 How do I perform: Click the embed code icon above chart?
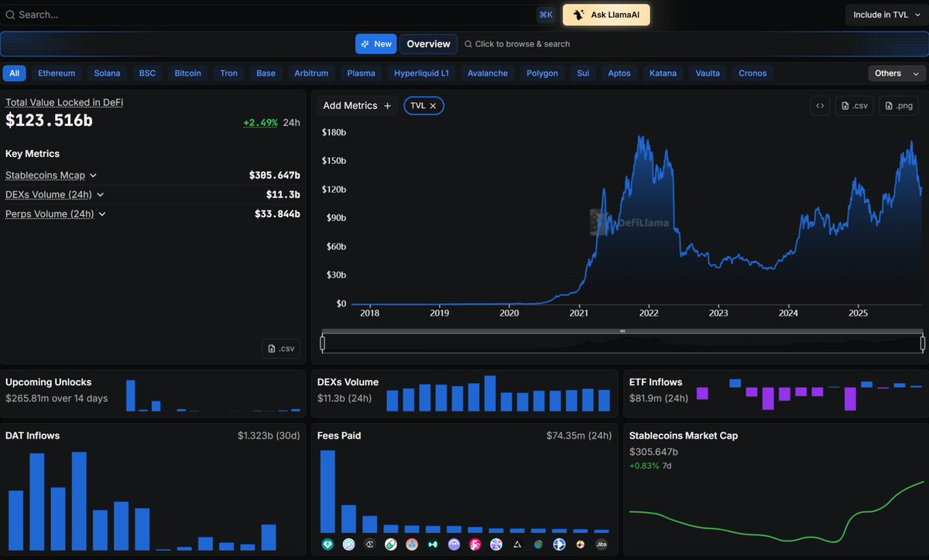pyautogui.click(x=820, y=106)
